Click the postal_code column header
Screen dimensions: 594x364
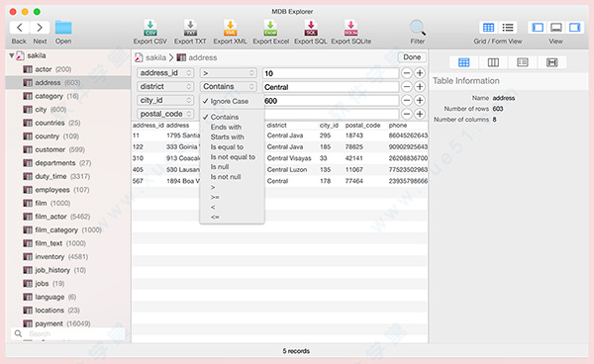tap(362, 126)
